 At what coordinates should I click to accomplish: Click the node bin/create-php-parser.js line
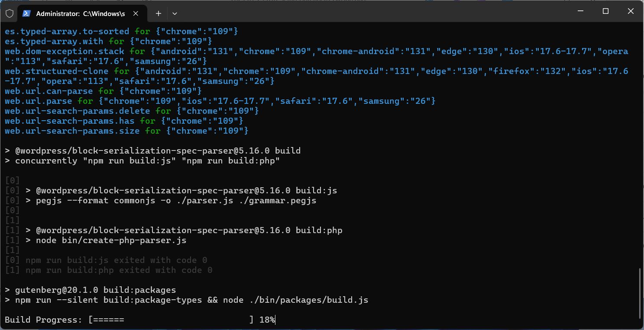[x=106, y=240]
